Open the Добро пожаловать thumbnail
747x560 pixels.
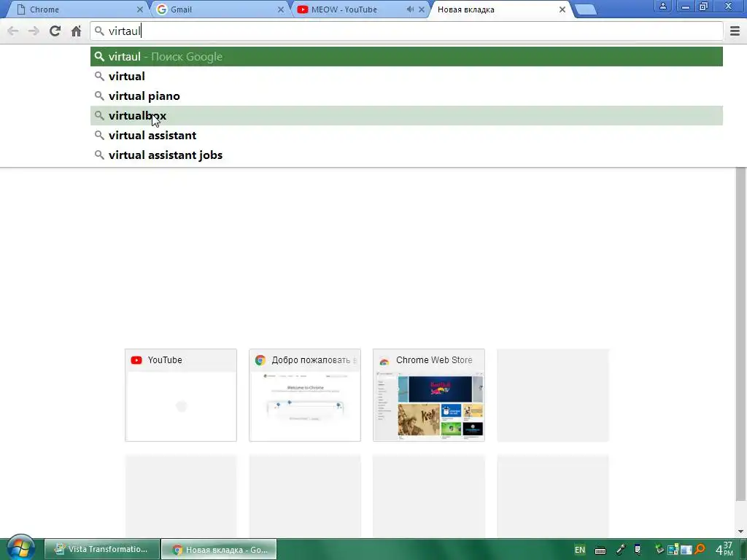[305, 395]
